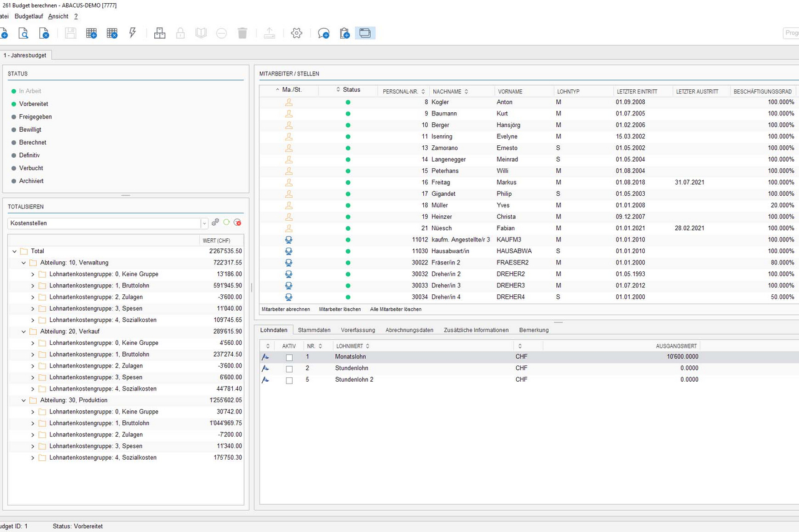Click the add table grid icon
This screenshot has width=799, height=532.
[91, 33]
